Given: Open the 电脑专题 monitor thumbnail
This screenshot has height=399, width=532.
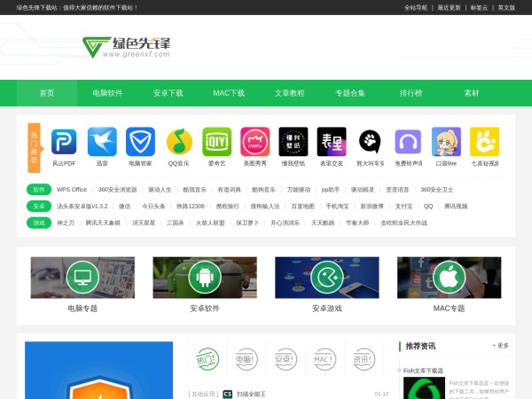Looking at the screenshot, I should pyautogui.click(x=82, y=278).
